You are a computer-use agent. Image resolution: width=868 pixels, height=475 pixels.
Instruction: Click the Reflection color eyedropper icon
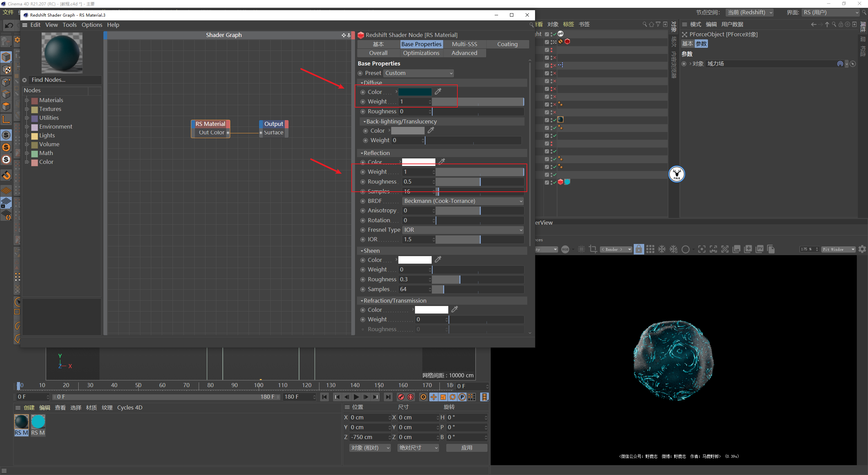[x=442, y=161]
